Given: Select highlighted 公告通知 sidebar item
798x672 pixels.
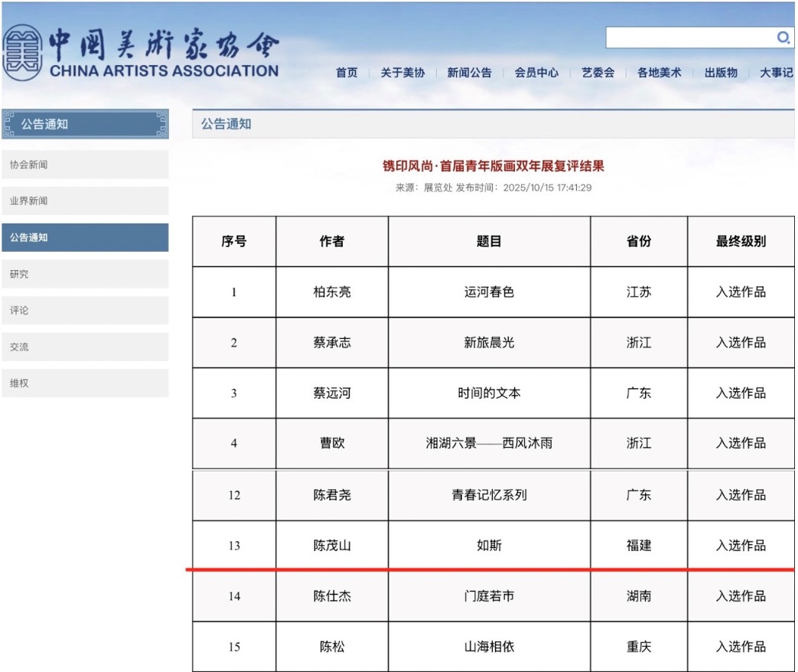Looking at the screenshot, I should (x=85, y=237).
